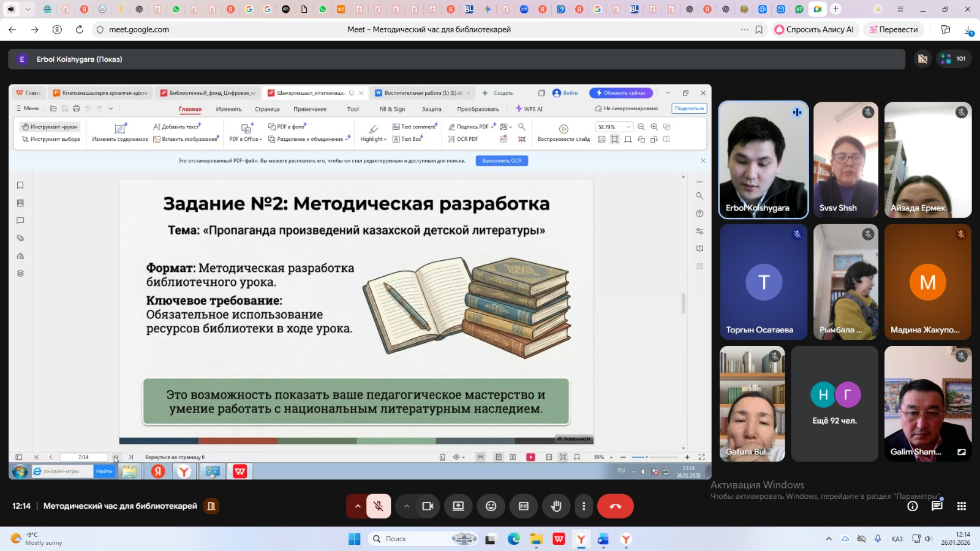Viewport: 980px width, 551px height.
Task: Click the page number field showing 7/14
Action: point(83,457)
